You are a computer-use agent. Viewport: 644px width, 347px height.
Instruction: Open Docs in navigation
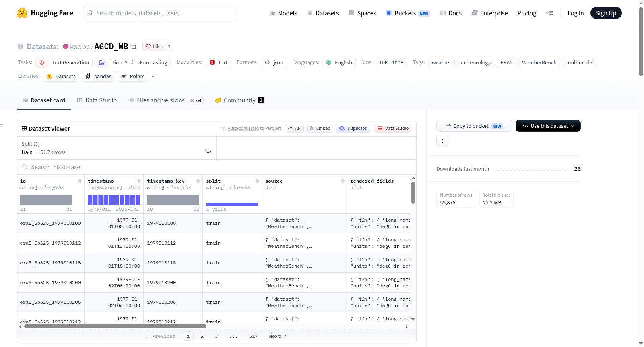[x=451, y=13]
